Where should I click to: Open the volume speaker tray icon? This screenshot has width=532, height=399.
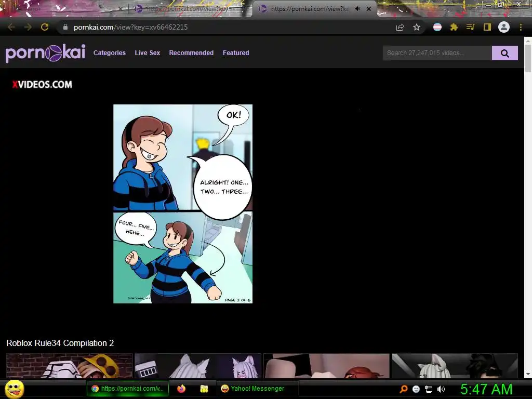click(441, 389)
